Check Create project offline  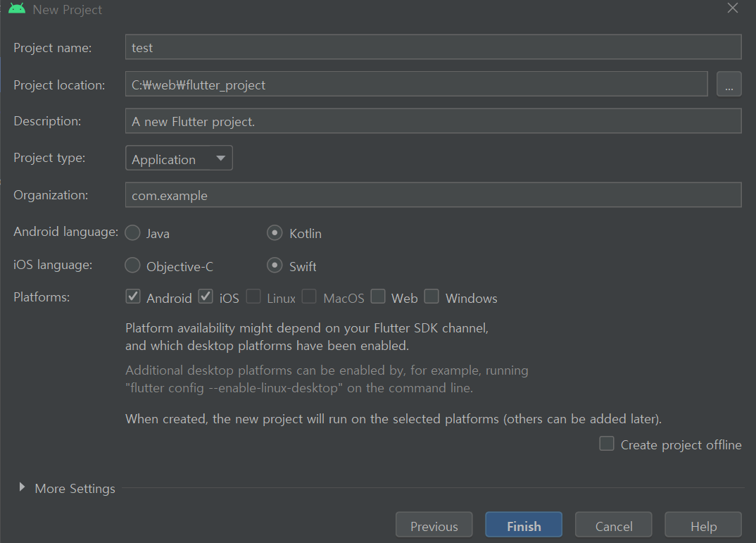[x=607, y=443]
